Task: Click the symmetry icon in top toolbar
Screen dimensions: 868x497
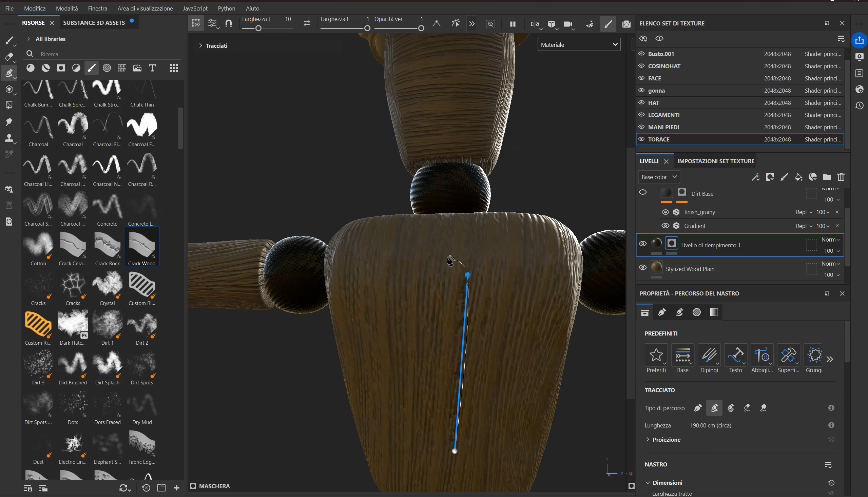Action: [535, 24]
